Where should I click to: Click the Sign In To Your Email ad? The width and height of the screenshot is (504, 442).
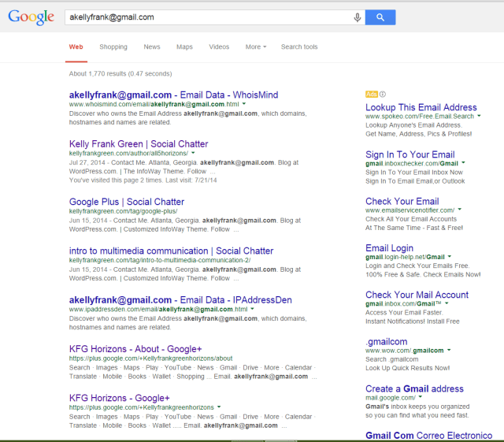point(410,154)
